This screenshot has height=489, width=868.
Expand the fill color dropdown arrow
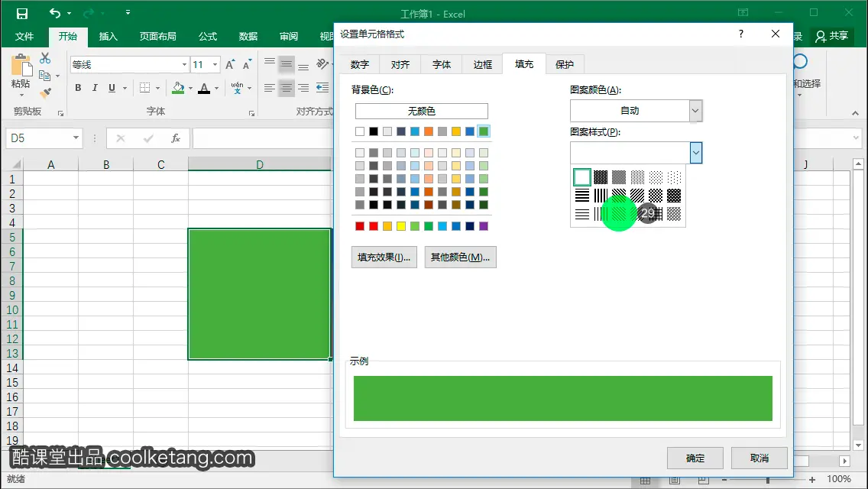[190, 88]
